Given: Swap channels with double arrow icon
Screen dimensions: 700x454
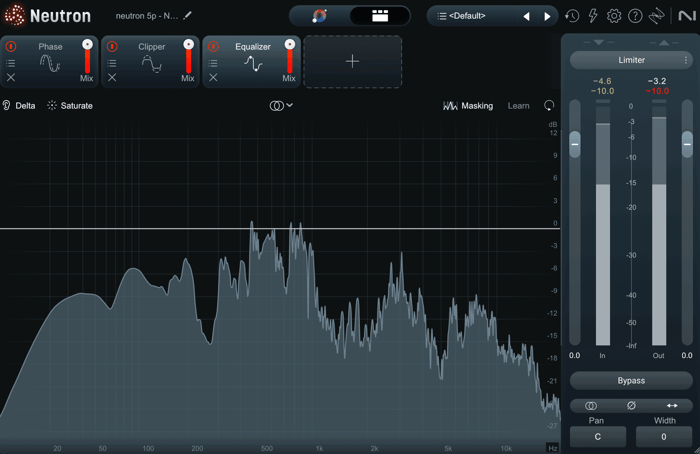Looking at the screenshot, I should [x=672, y=406].
